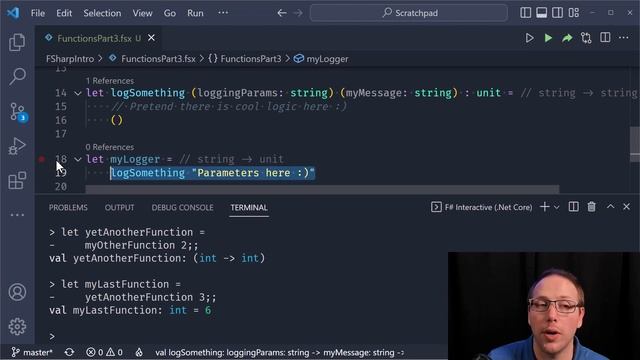This screenshot has height=360, width=640.
Task: Close the FunctionsPart3.fsx tab
Action: (x=151, y=38)
